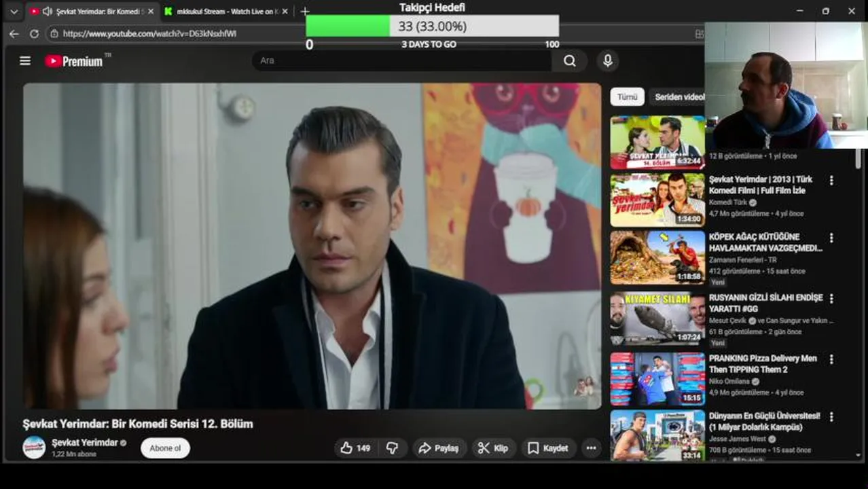
Task: Click the page vertical scrollbar thumb
Action: [x=858, y=158]
